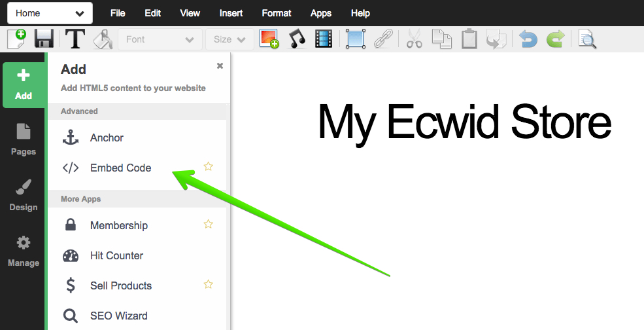Image resolution: width=644 pixels, height=330 pixels.
Task: Click the Advanced section header
Action: [x=137, y=111]
